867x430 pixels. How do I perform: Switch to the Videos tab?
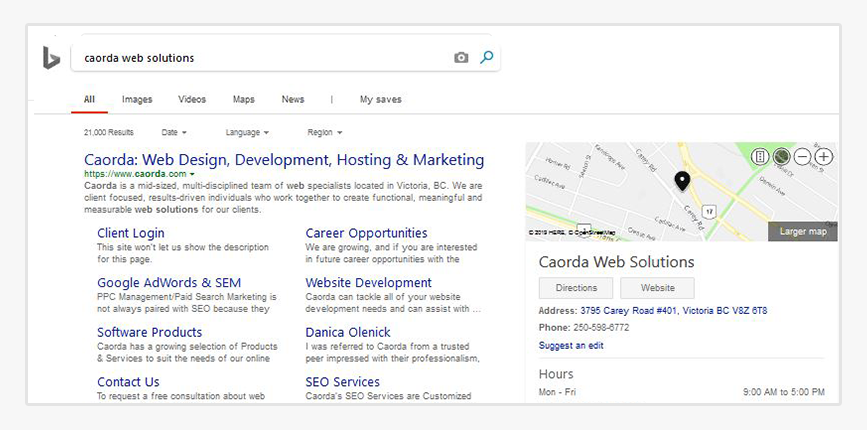click(x=192, y=99)
